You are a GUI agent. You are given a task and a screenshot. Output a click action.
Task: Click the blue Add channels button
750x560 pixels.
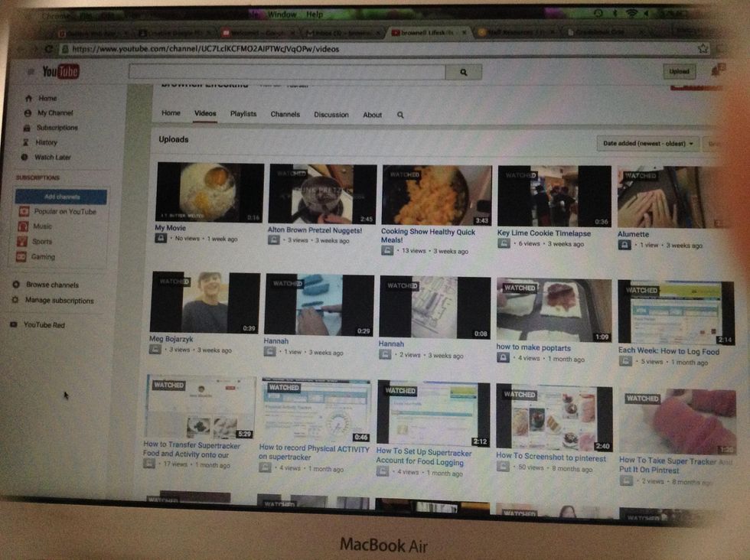(x=62, y=197)
